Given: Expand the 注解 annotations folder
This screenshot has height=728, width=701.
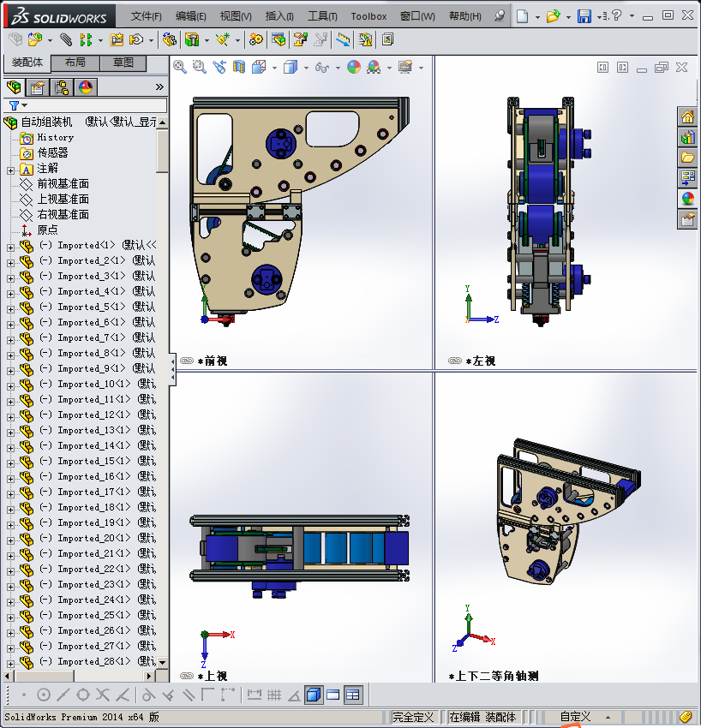Looking at the screenshot, I should 10,170.
